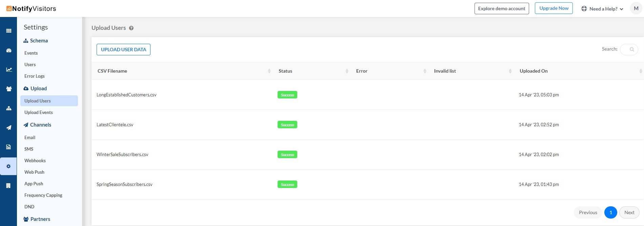Open the users group icon in left rail
Image resolution: width=644 pixels, height=226 pixels.
(9, 89)
